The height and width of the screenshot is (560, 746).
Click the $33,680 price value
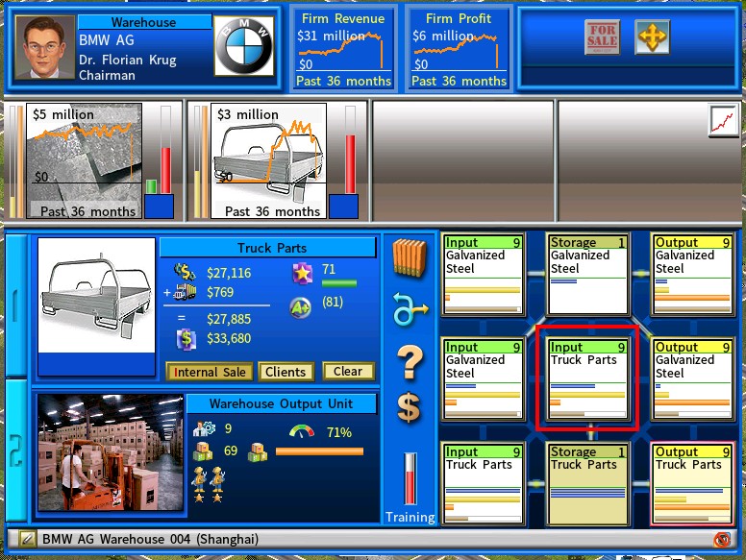[229, 338]
